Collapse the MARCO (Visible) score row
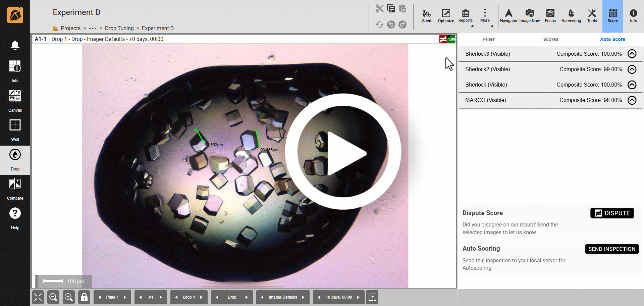The image size is (644, 306). click(632, 100)
